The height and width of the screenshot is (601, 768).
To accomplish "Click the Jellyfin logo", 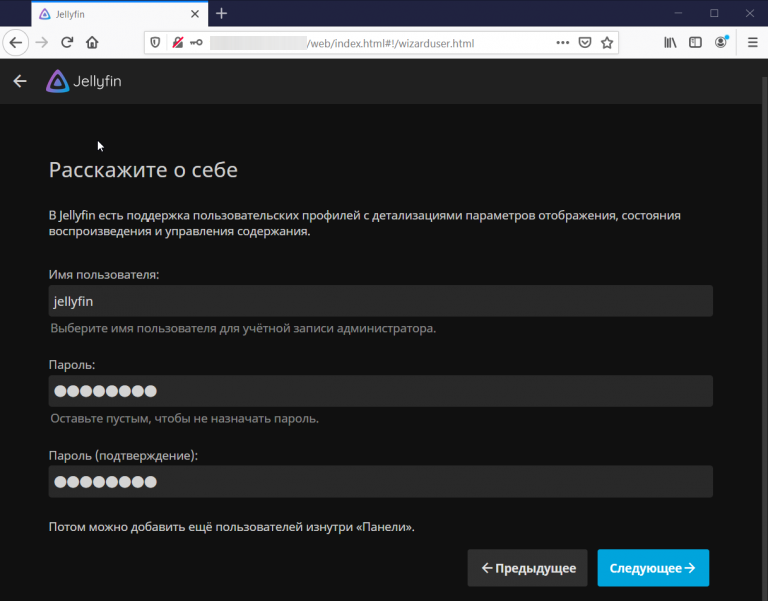I will point(84,81).
